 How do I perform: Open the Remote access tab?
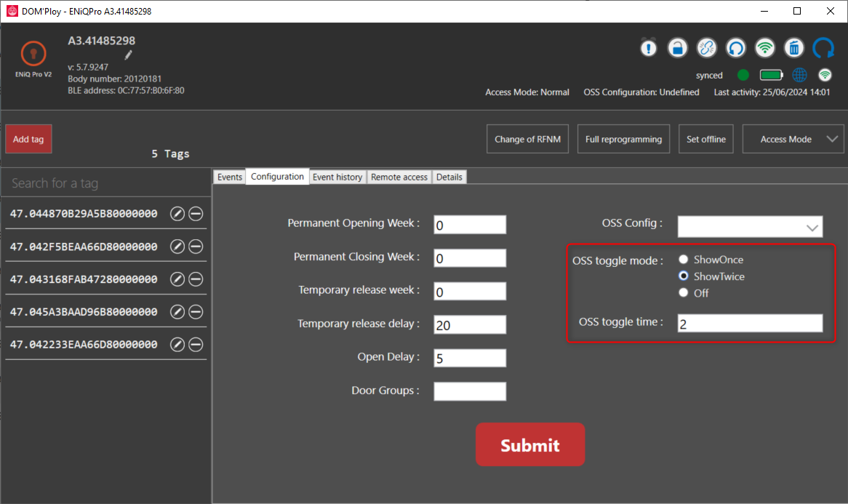click(399, 177)
